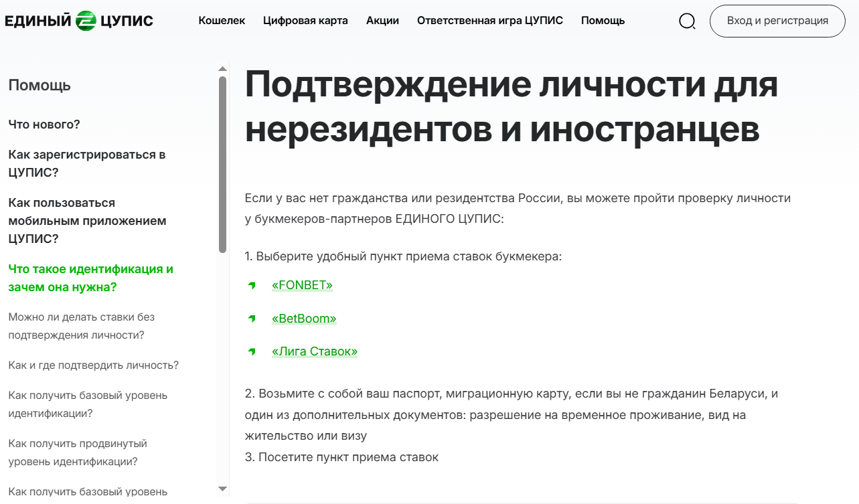This screenshot has width=859, height=504.
Task: Click the arrow bullet beside «Лига Ставок»
Action: (x=252, y=351)
